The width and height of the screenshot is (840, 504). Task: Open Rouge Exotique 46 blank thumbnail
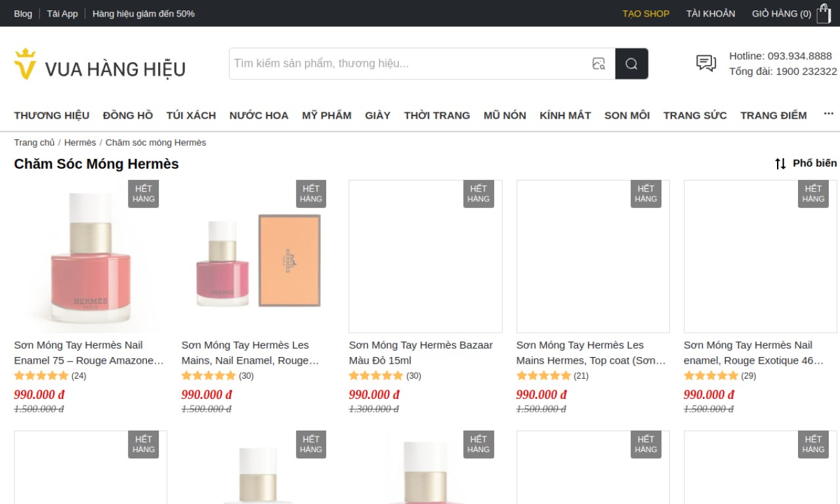pos(760,257)
